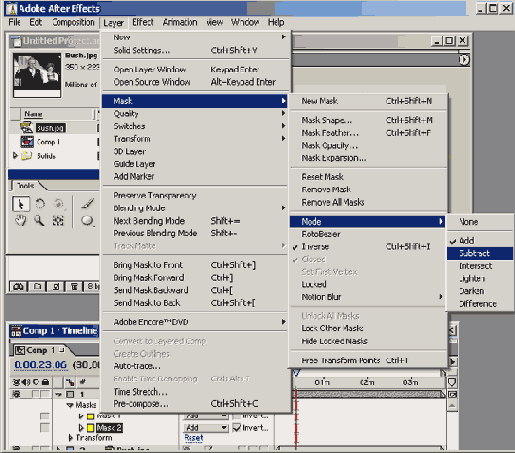Select the Pan Behind tool

(x=58, y=220)
